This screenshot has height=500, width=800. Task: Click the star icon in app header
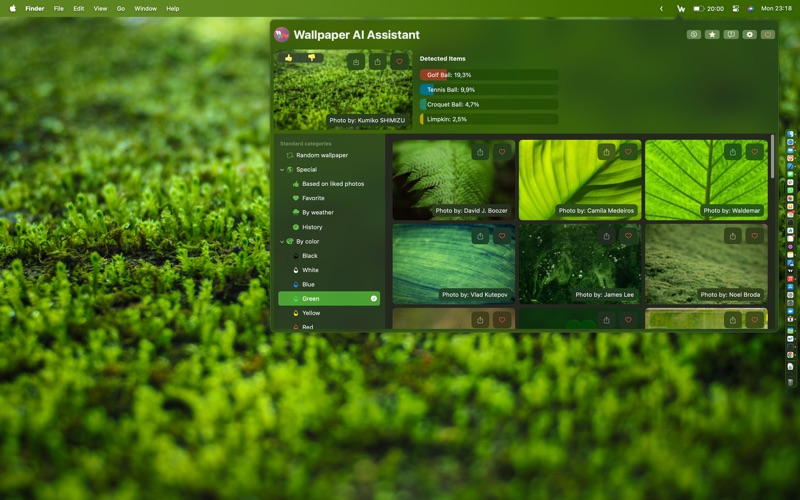coord(712,34)
